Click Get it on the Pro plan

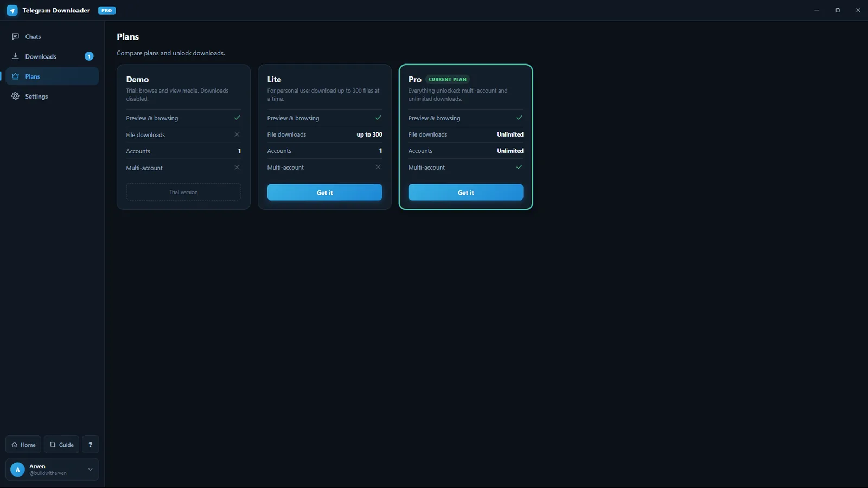pyautogui.click(x=465, y=192)
